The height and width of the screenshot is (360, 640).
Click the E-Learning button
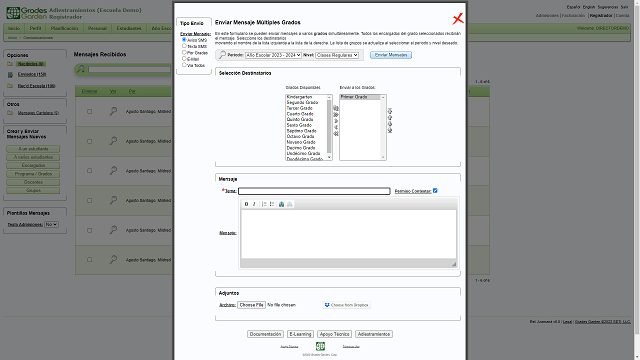(300, 334)
